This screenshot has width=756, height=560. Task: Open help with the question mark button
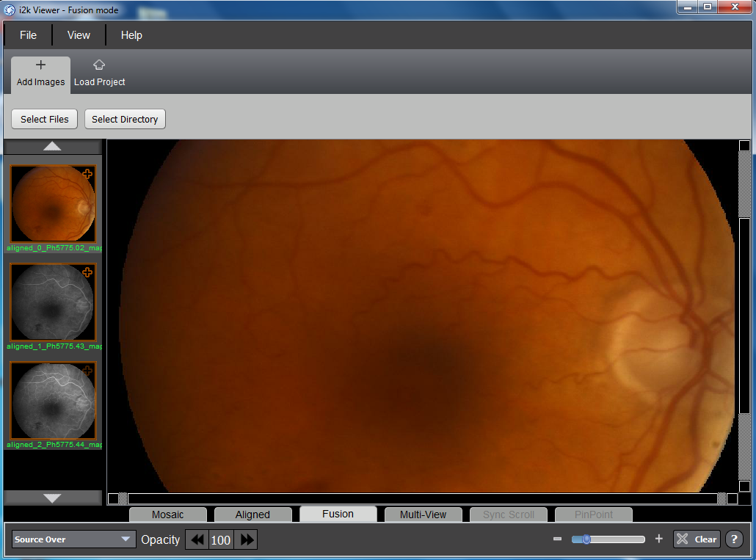coord(734,539)
